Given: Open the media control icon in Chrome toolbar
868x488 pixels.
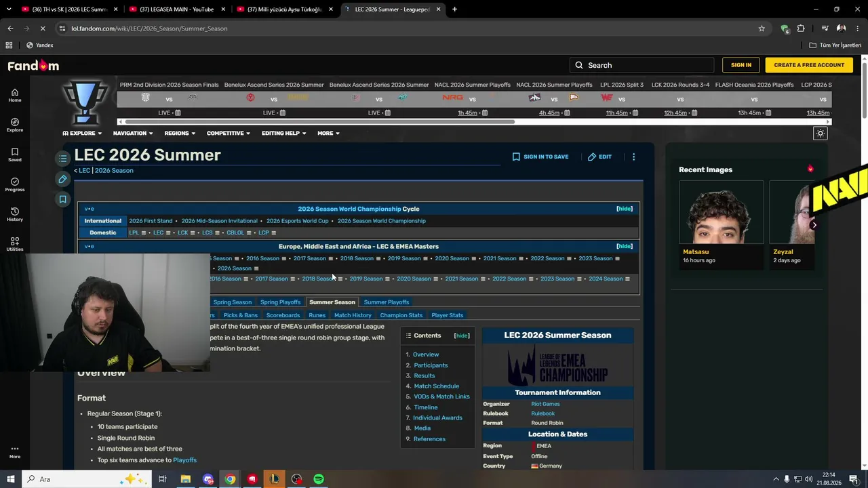Looking at the screenshot, I should 825,28.
